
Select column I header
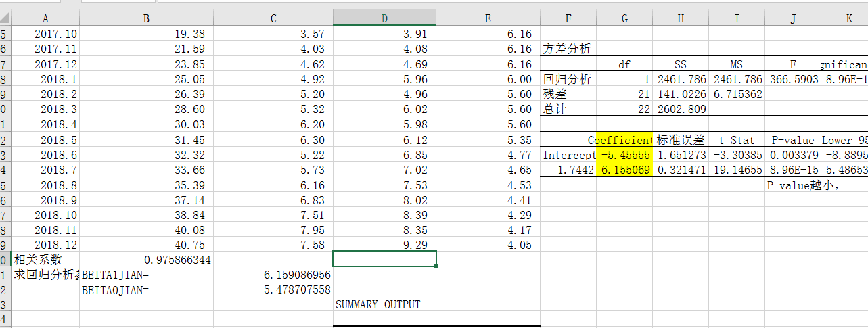(737, 18)
